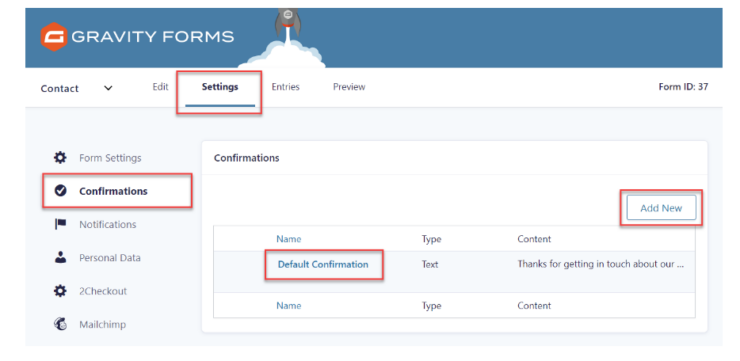
Task: Switch to the Settings tab
Action: point(220,87)
